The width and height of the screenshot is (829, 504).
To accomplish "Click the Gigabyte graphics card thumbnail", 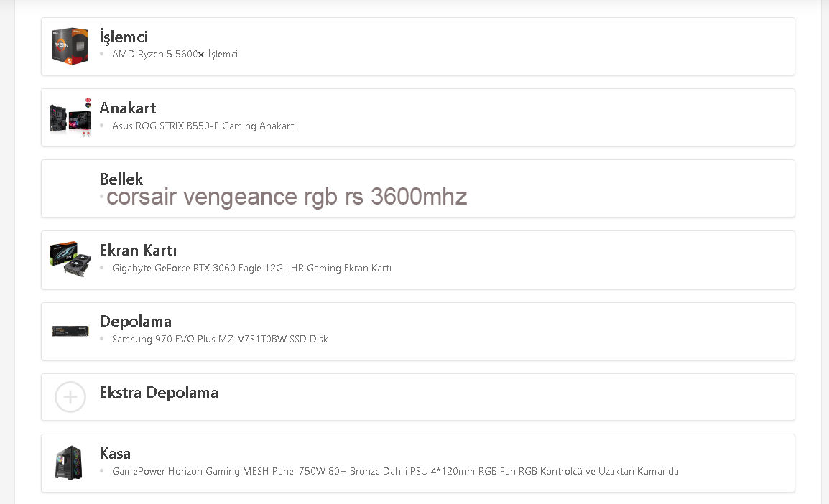I will click(x=70, y=259).
